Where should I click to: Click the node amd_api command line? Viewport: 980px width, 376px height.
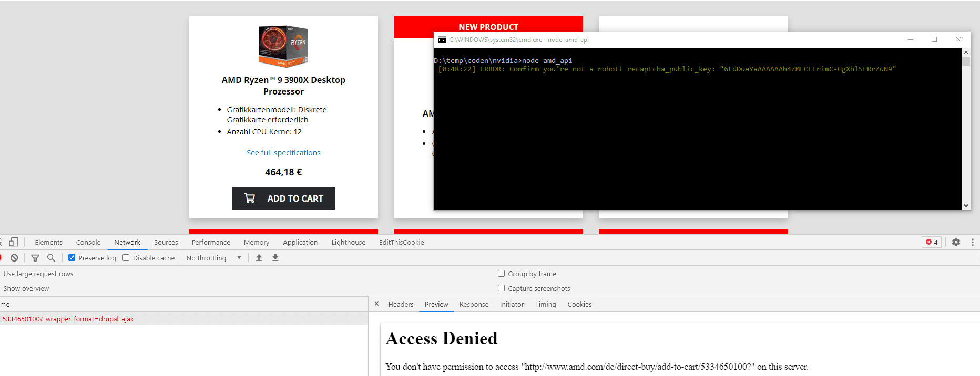coord(503,61)
